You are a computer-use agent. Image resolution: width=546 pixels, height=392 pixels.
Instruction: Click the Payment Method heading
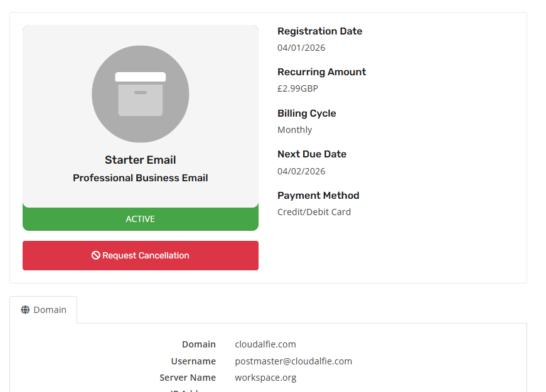(318, 196)
